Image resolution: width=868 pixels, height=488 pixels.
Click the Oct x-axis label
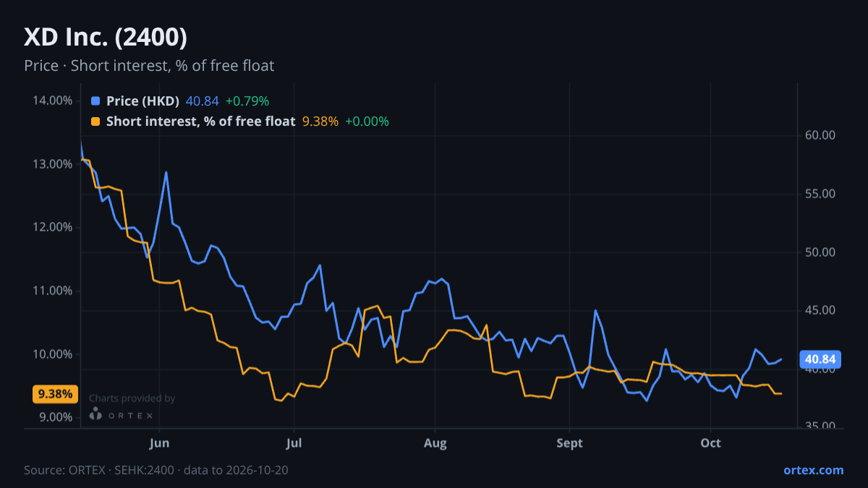tap(711, 443)
